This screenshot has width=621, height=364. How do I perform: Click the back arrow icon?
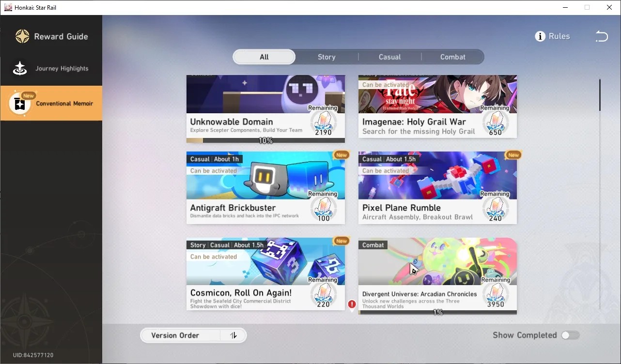click(x=601, y=36)
